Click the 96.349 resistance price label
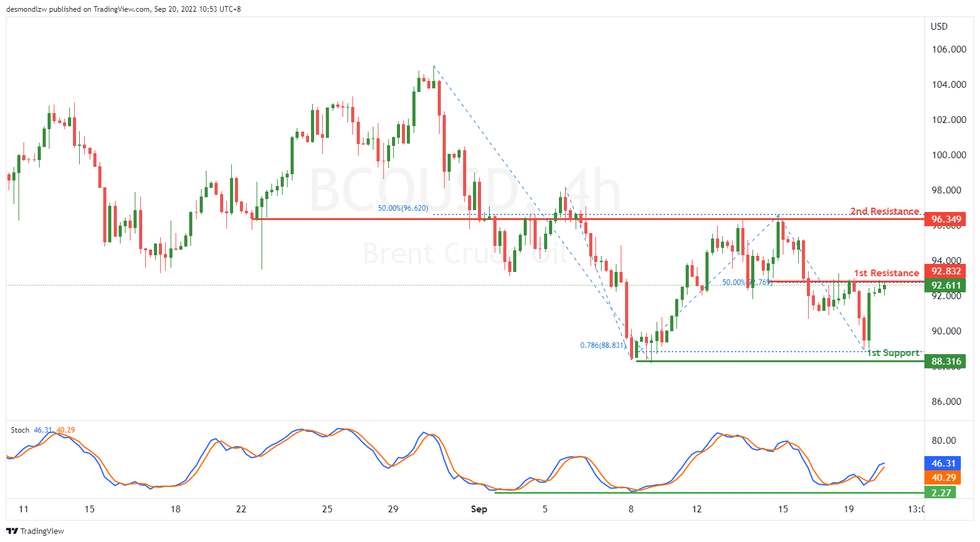This screenshot has width=980, height=542. coord(945,219)
